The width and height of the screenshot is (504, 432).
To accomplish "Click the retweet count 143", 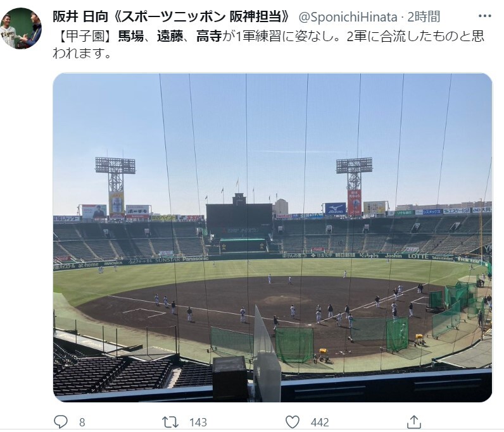I will (198, 422).
